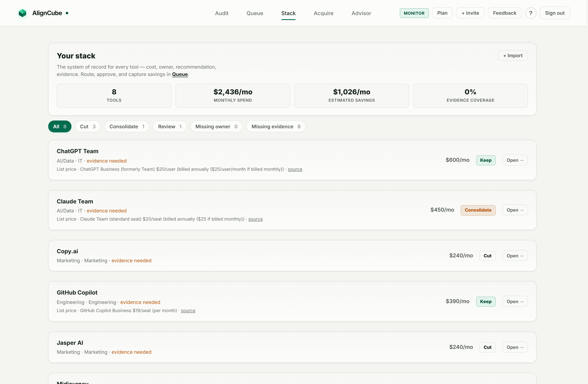
Task: Filter by Missing evidence chip
Action: coord(276,126)
